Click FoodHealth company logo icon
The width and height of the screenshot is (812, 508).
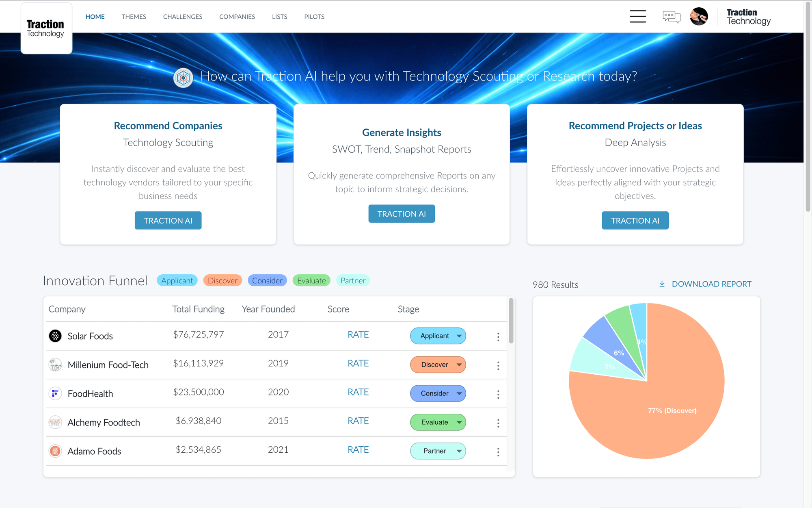[x=55, y=393]
